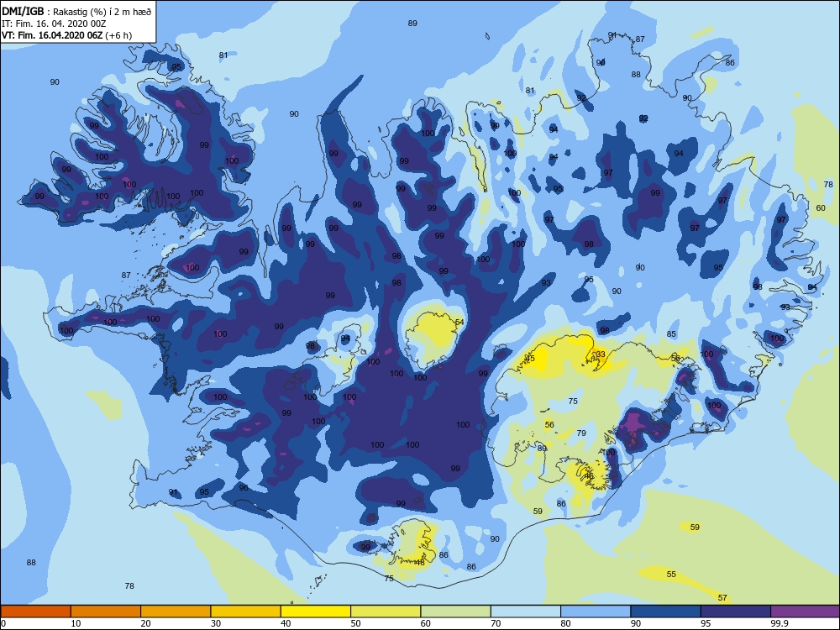Pick the 20–30 light orange legend swatch
The image size is (840, 630).
[x=176, y=612]
